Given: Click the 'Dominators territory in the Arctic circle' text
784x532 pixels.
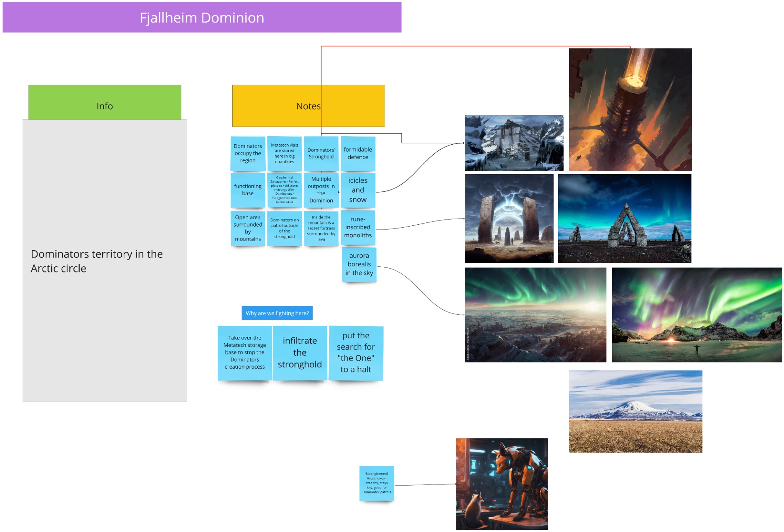Looking at the screenshot, I should tap(97, 261).
